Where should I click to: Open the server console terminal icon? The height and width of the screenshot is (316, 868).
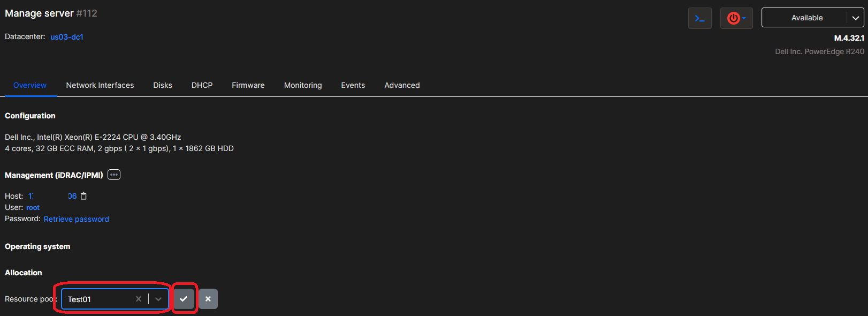[x=699, y=18]
